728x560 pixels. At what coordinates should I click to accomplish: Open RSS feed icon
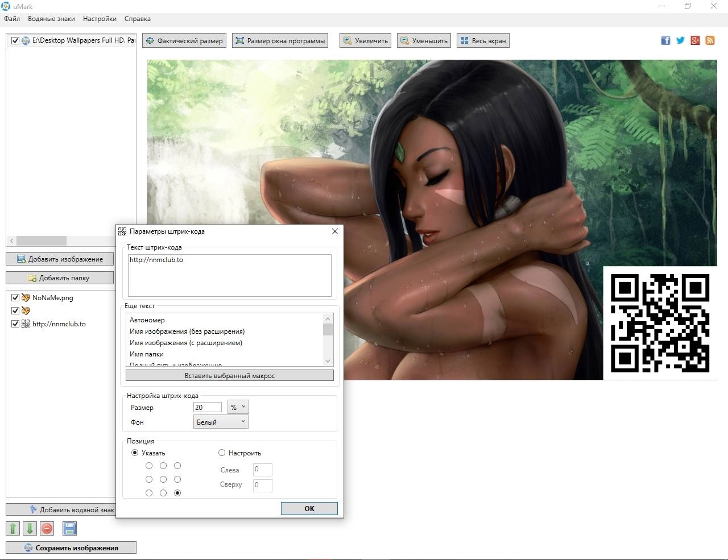(710, 40)
